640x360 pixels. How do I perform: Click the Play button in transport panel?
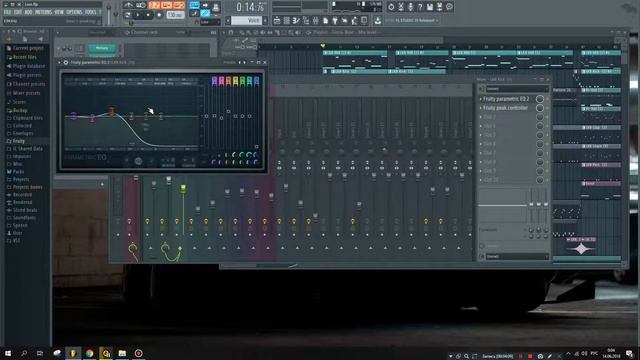138,15
